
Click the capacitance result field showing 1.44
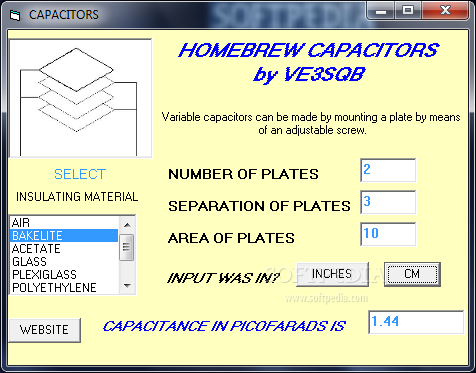(x=416, y=322)
